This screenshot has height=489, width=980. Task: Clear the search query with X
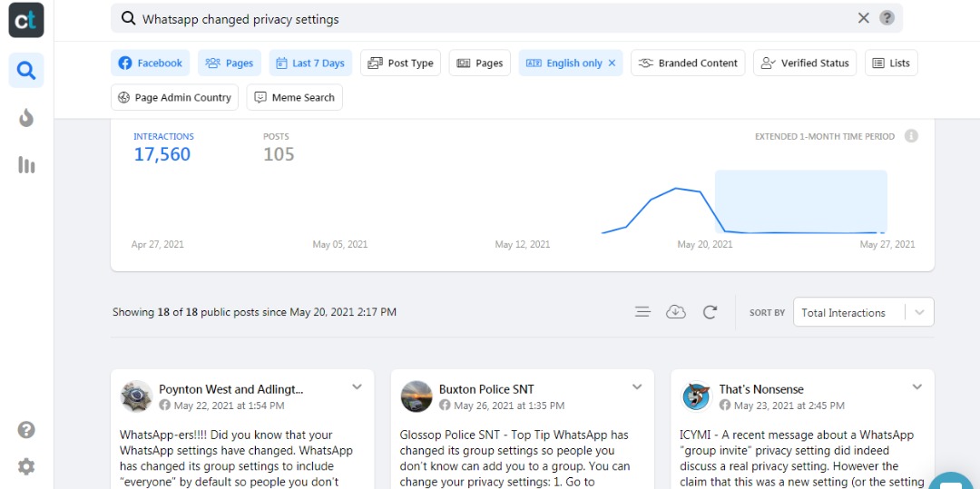(x=864, y=18)
